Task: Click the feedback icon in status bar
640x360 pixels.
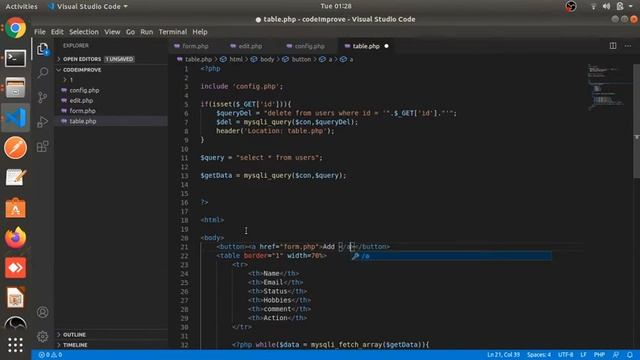Action: pos(616,355)
